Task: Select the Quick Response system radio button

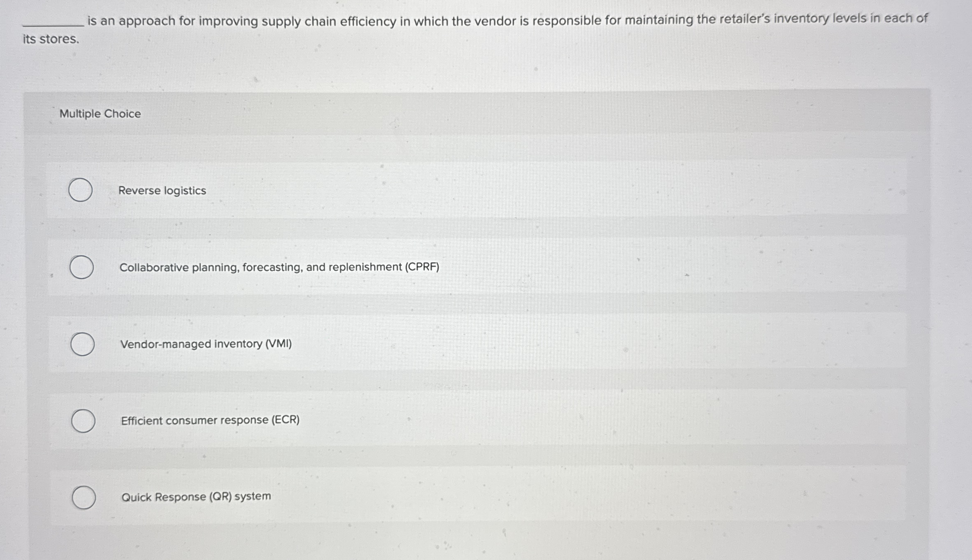Action: tap(84, 497)
